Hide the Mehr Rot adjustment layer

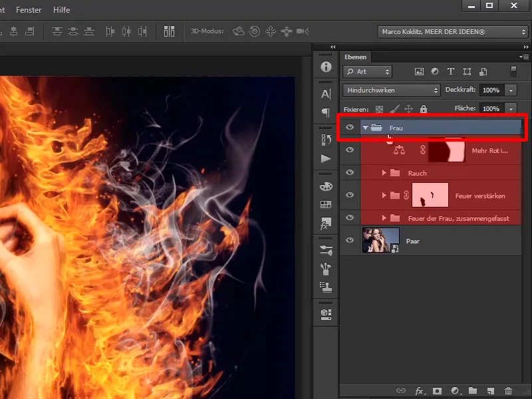click(x=350, y=150)
